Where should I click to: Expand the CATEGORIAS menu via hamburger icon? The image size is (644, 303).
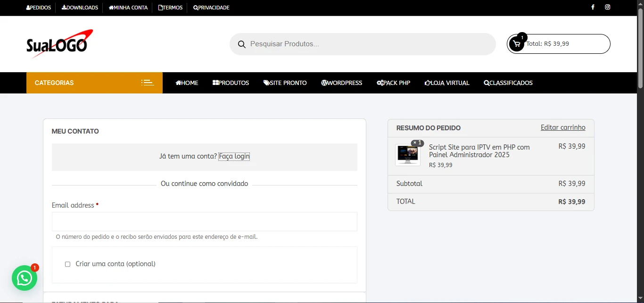coord(148,82)
